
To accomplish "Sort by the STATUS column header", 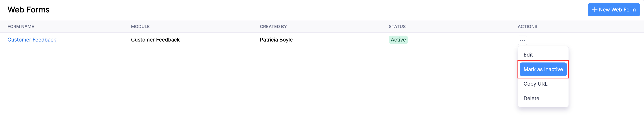I will coord(397,26).
